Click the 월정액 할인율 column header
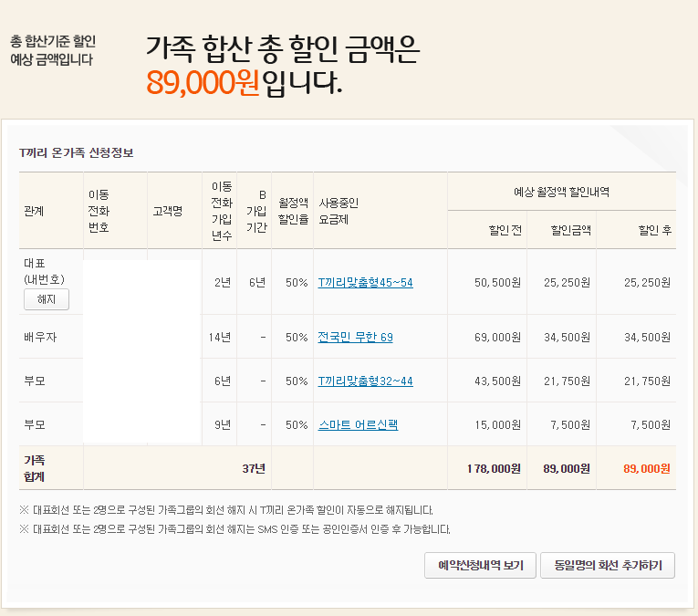The width and height of the screenshot is (698, 616). tap(293, 211)
